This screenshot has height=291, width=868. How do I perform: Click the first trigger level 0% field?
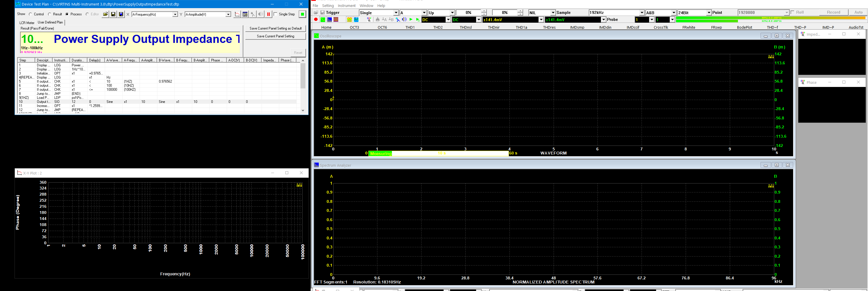468,13
